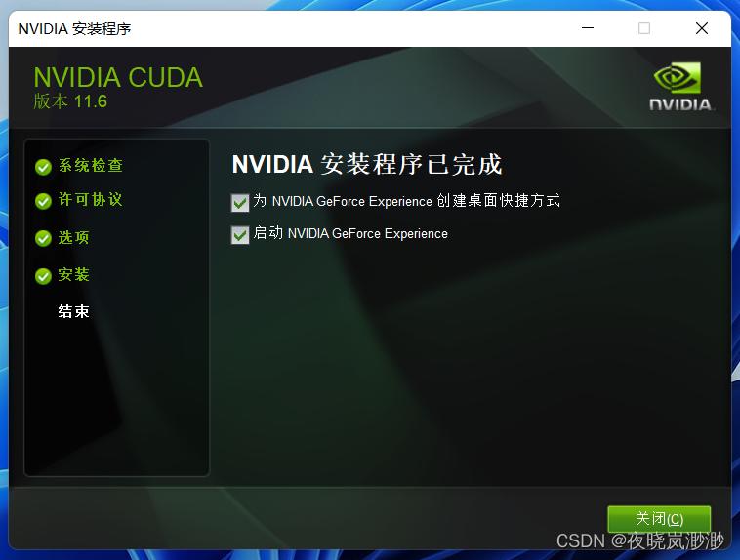Uncheck the GeForce Experience desktop shortcut checkbox
Screen dimensions: 740x560
point(240,202)
